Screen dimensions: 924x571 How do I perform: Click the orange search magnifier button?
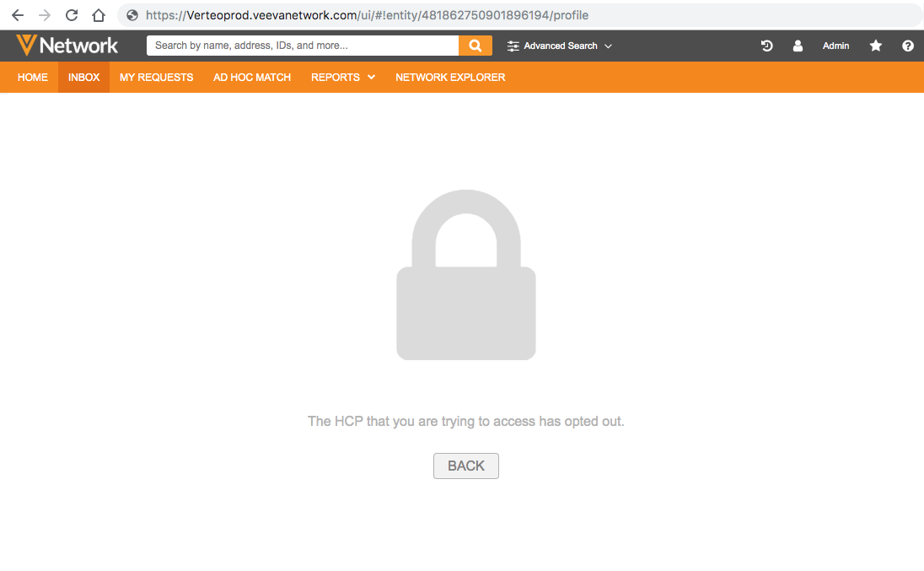(x=475, y=46)
